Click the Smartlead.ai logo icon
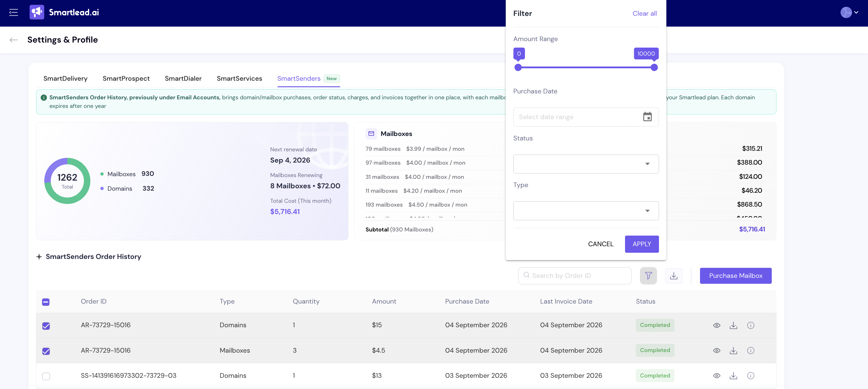This screenshot has height=389, width=868. click(x=37, y=12)
